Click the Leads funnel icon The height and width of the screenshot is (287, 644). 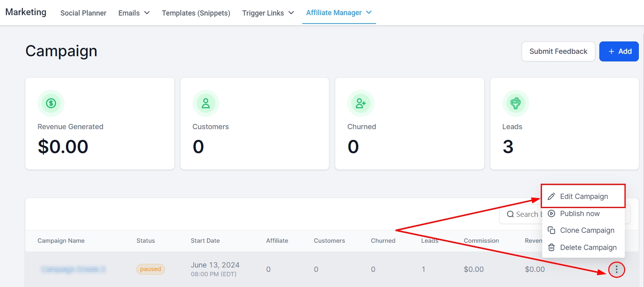(516, 103)
